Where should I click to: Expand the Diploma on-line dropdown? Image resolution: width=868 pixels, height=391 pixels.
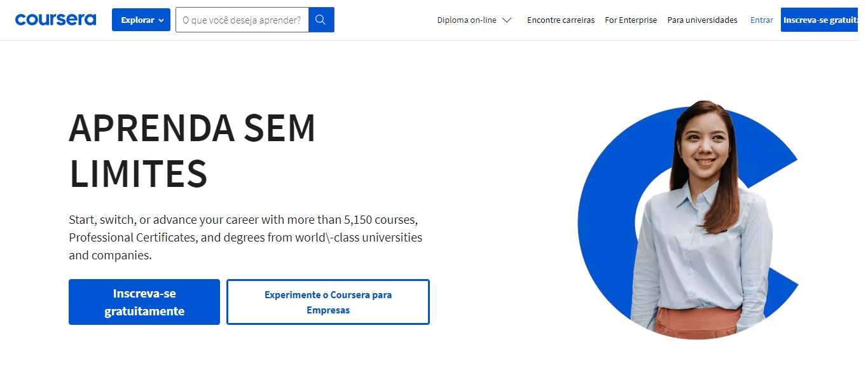pyautogui.click(x=474, y=20)
